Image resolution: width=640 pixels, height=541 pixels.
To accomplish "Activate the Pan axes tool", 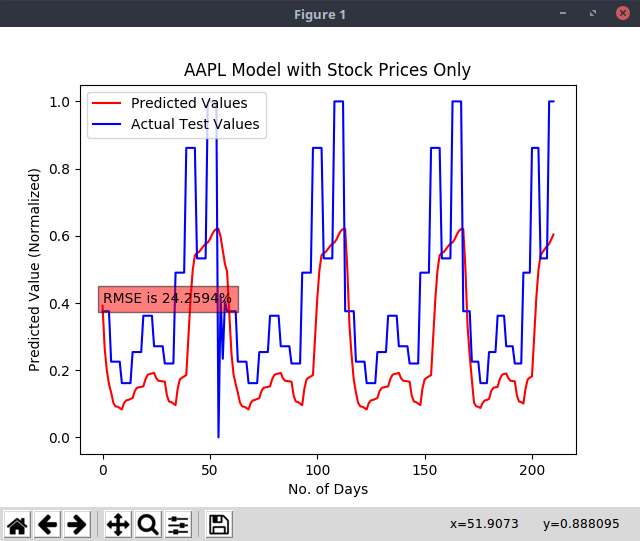I will (x=118, y=524).
